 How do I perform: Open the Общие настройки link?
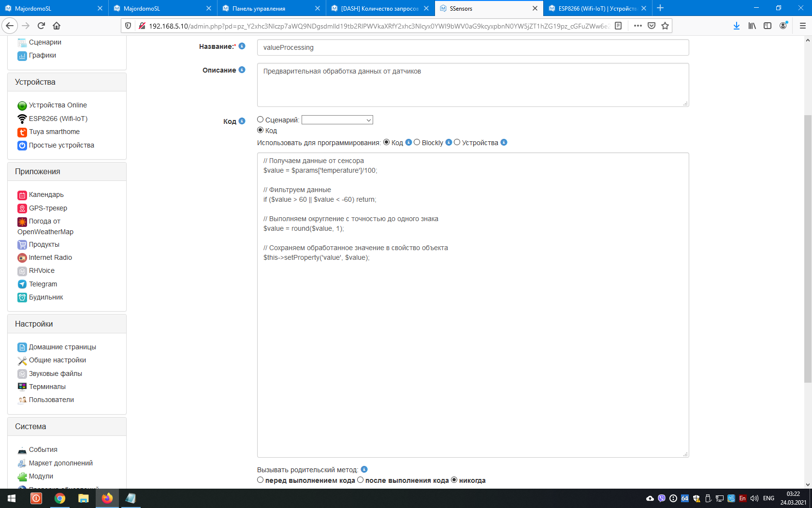[57, 360]
